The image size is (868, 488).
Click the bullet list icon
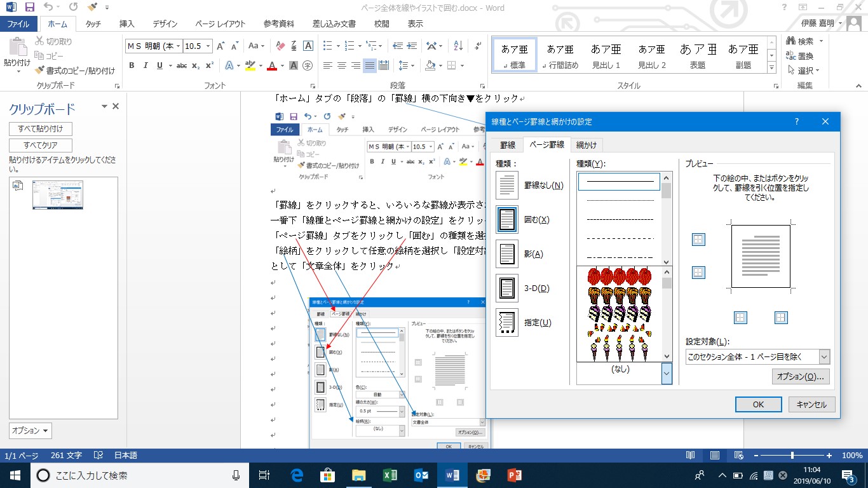pos(327,46)
